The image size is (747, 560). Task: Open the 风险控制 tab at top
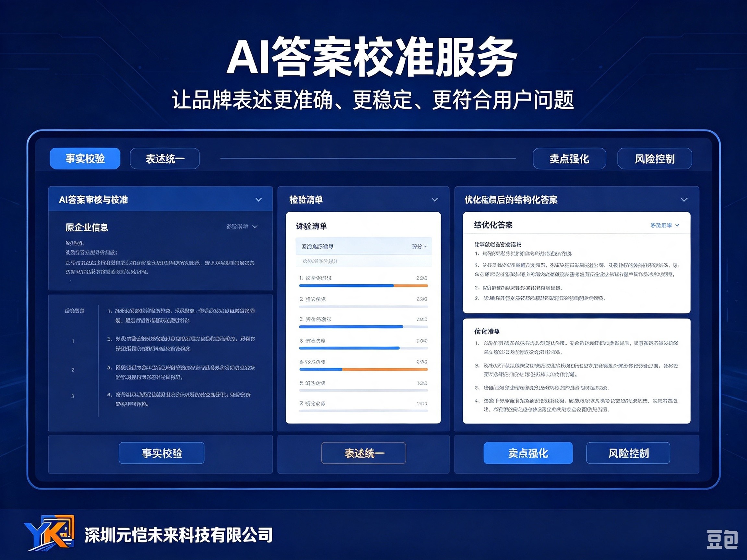655,158
